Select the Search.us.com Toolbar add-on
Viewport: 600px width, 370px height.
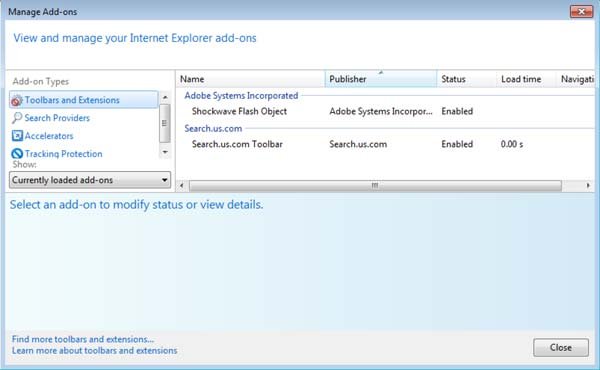[237, 144]
